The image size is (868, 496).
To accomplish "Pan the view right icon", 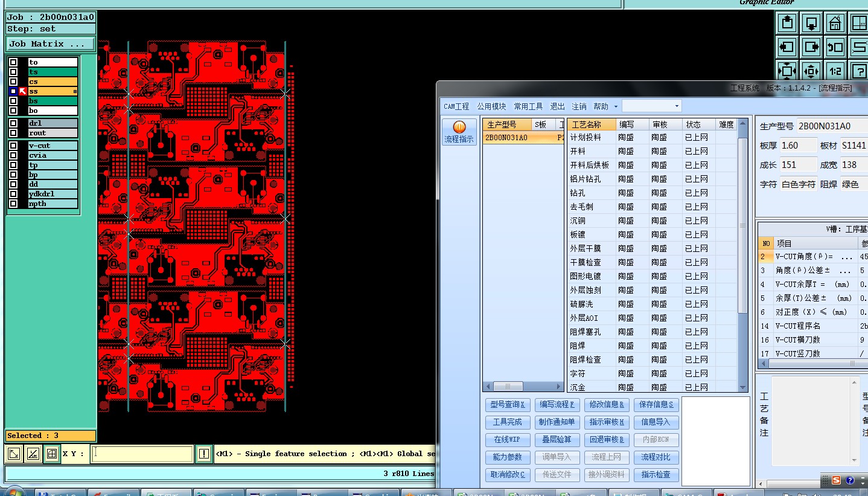I will (811, 47).
